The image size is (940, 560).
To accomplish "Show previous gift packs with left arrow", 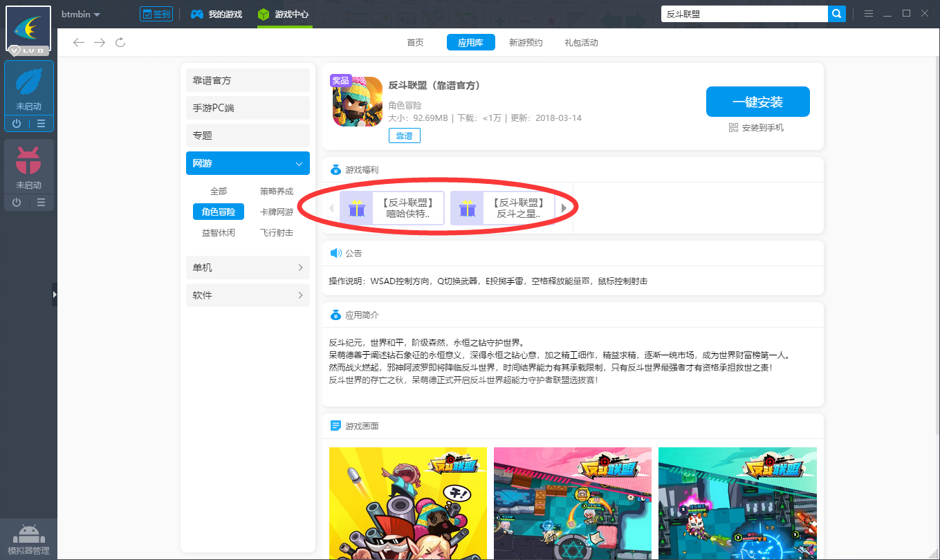I will coord(331,208).
